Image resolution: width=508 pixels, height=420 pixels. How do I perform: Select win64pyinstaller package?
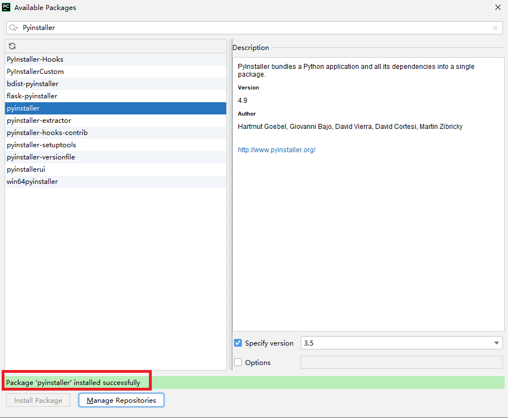click(116, 182)
